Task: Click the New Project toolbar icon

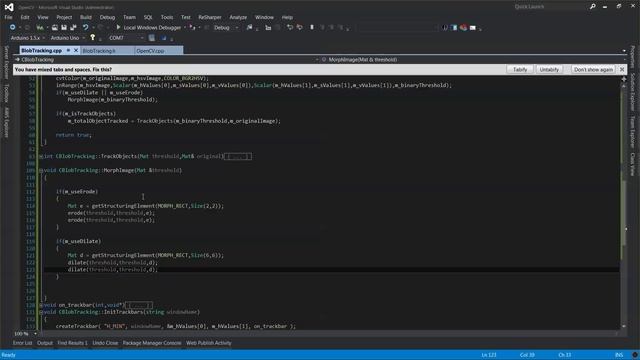Action: click(40, 27)
